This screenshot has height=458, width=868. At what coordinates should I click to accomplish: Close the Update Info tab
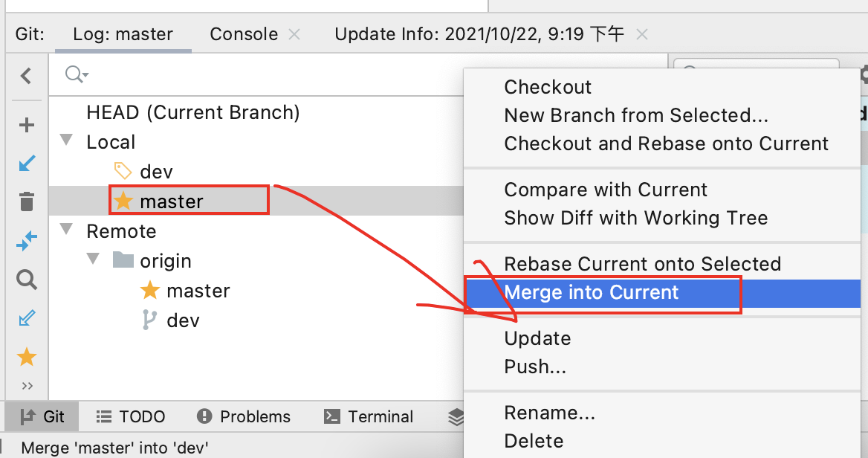[x=643, y=34]
